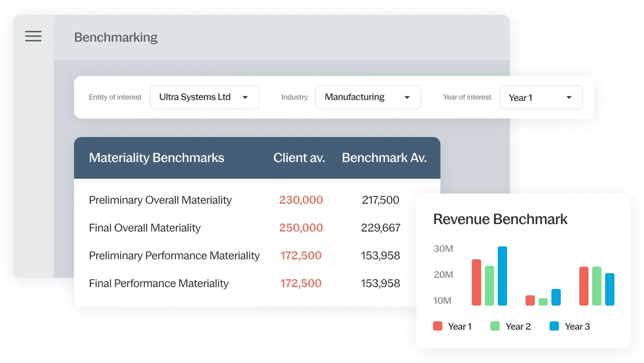Screen dimensions: 644x363
Task: Select the Final Performance Materiality row
Action: coord(159,283)
